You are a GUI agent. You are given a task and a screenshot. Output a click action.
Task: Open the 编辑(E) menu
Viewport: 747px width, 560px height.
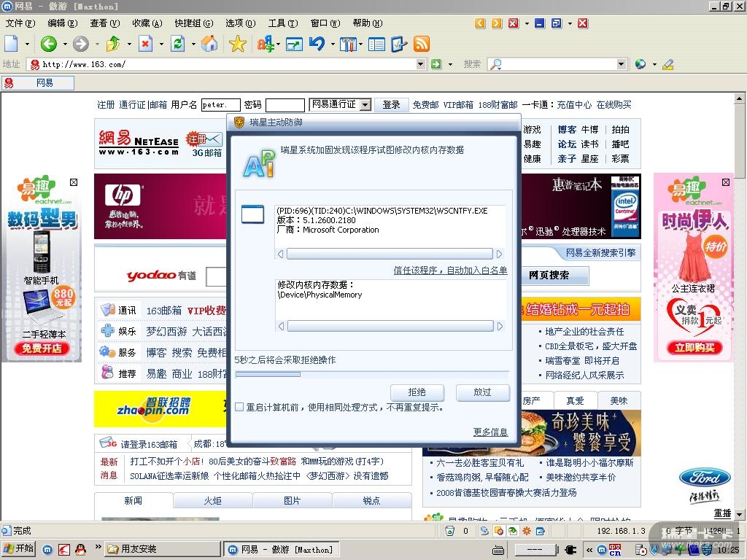tap(63, 23)
